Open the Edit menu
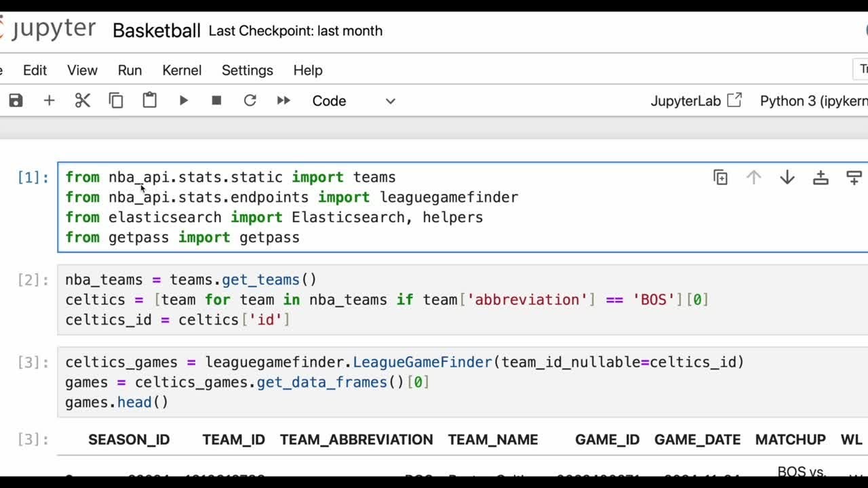868x488 pixels. pos(35,70)
